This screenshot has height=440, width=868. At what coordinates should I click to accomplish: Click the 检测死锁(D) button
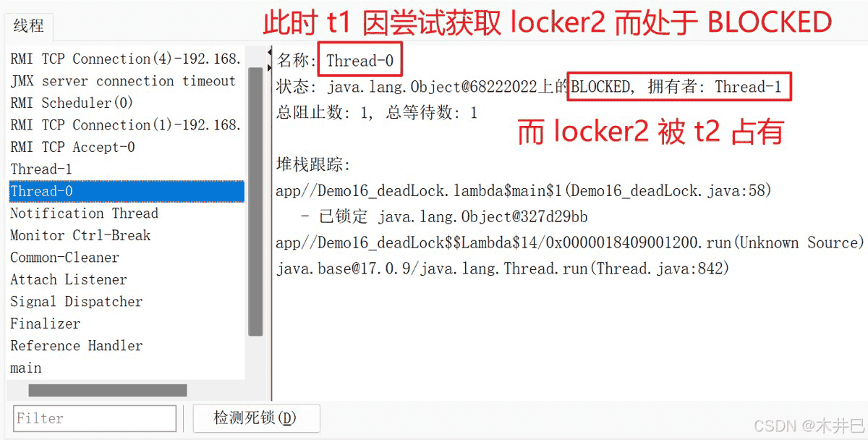256,418
